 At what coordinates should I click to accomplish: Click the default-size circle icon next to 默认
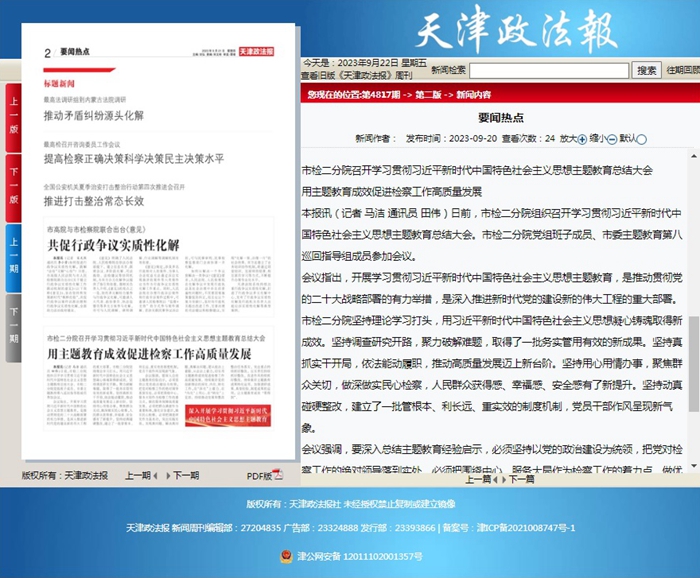[x=642, y=139]
